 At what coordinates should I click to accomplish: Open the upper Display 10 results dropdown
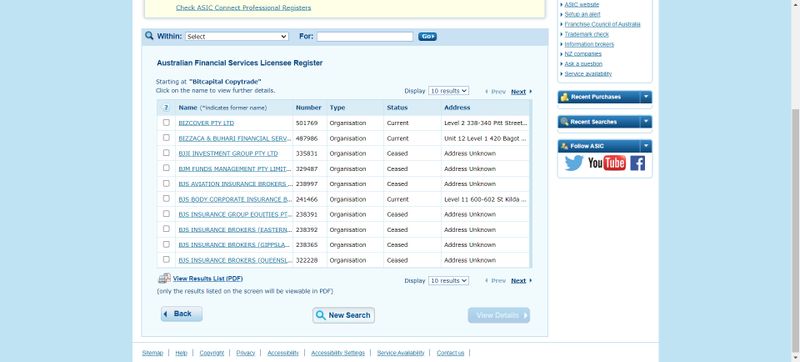pyautogui.click(x=448, y=91)
